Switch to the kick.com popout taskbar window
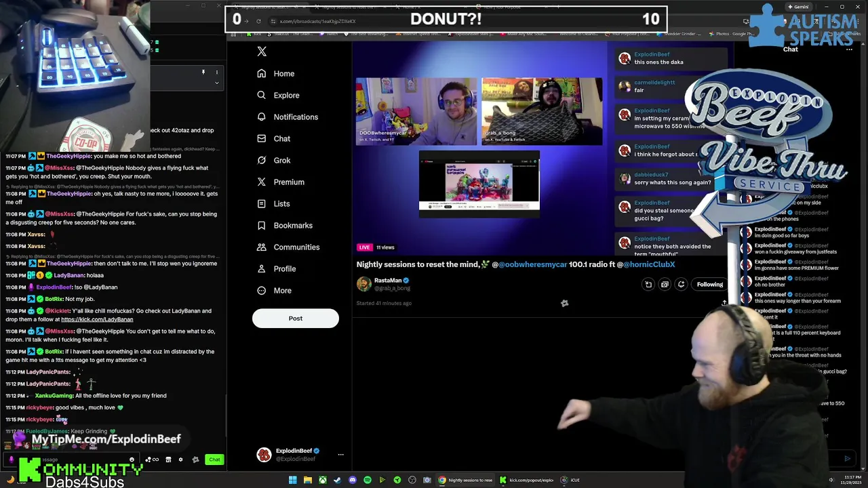Image resolution: width=868 pixels, height=488 pixels. 527,480
